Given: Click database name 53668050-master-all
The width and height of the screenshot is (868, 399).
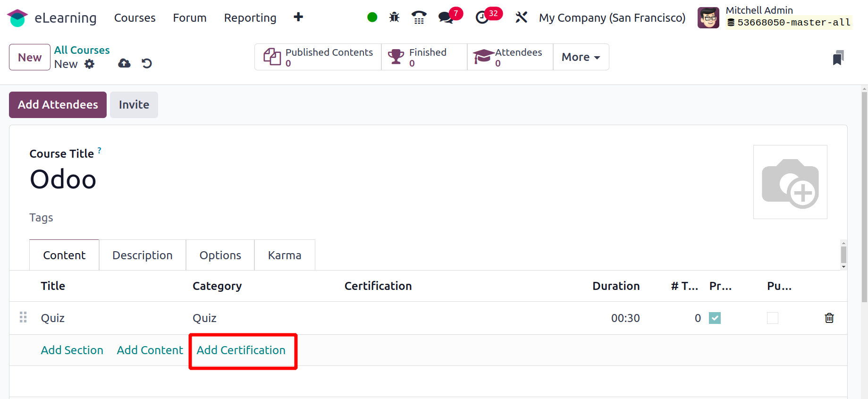Looking at the screenshot, I should pos(789,23).
